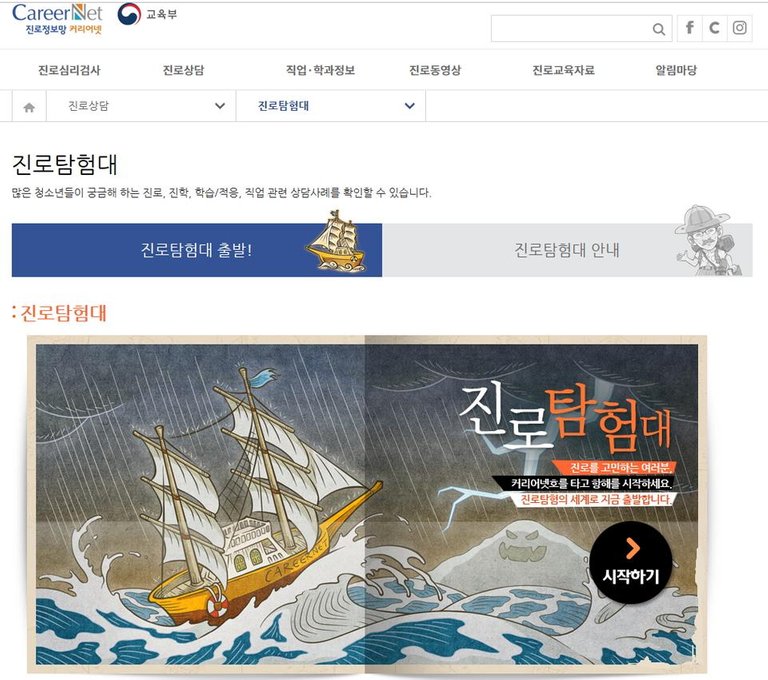Click the search magnifier icon
This screenshot has height=680, width=768.
(x=659, y=29)
